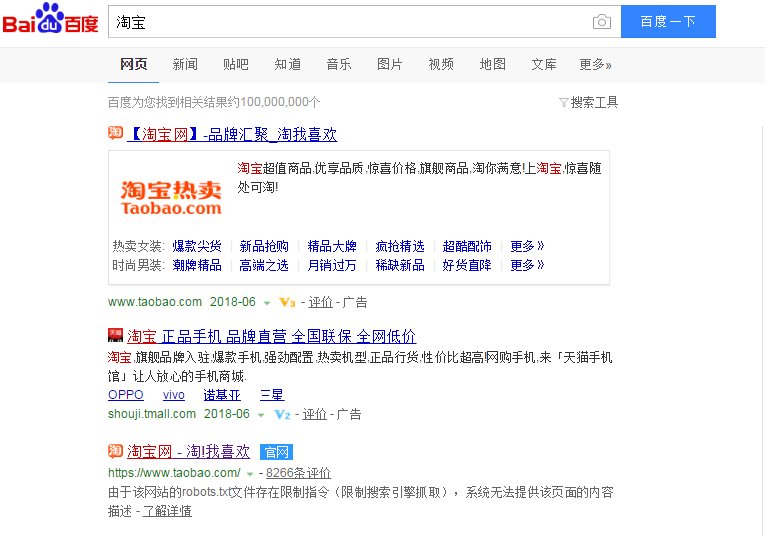Image resolution: width=765 pixels, height=536 pixels.
Task: Click the 月销过万 link
Action: (x=332, y=265)
